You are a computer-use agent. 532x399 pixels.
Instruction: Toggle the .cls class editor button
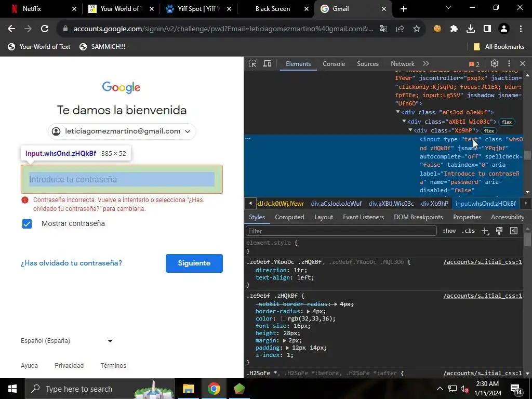pyautogui.click(x=468, y=231)
